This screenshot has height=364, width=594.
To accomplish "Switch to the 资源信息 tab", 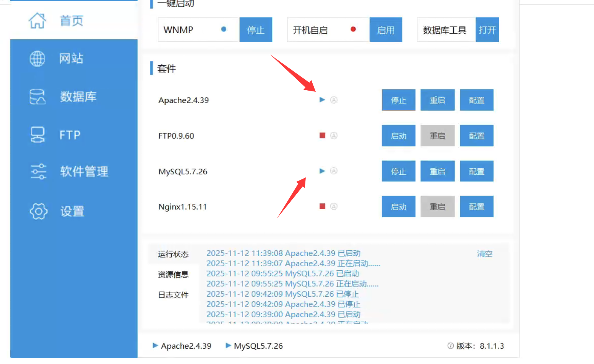I will point(173,275).
